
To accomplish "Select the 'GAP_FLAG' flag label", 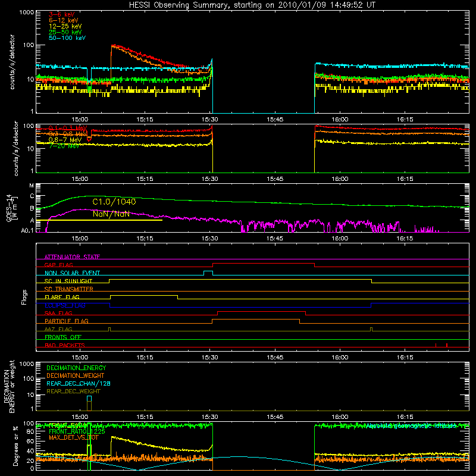I will click(58, 265).
